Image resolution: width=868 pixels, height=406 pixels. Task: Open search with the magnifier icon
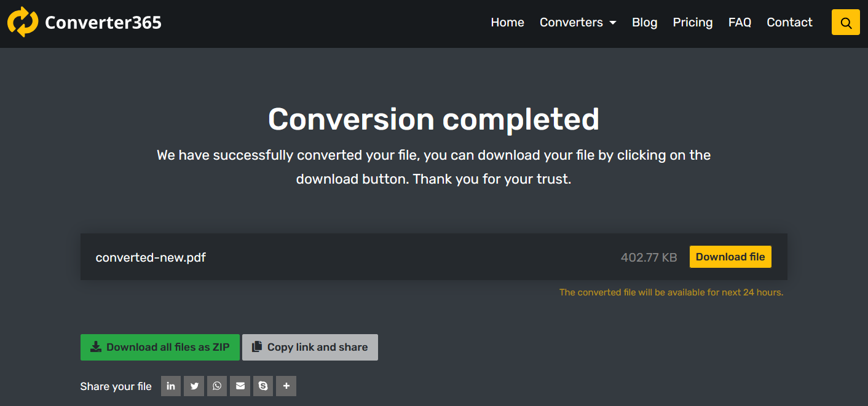845,23
